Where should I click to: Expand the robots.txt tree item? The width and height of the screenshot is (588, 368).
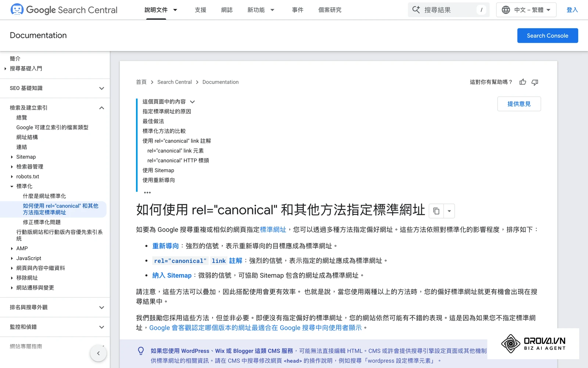point(12,177)
